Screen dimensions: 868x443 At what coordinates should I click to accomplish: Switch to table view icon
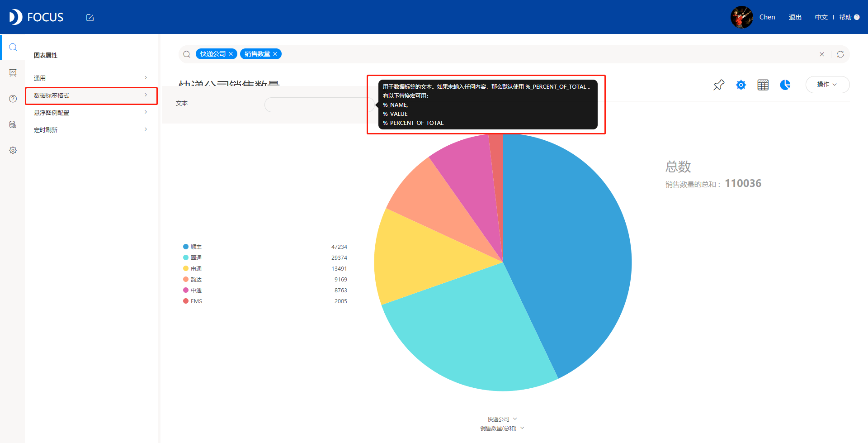[763, 85]
